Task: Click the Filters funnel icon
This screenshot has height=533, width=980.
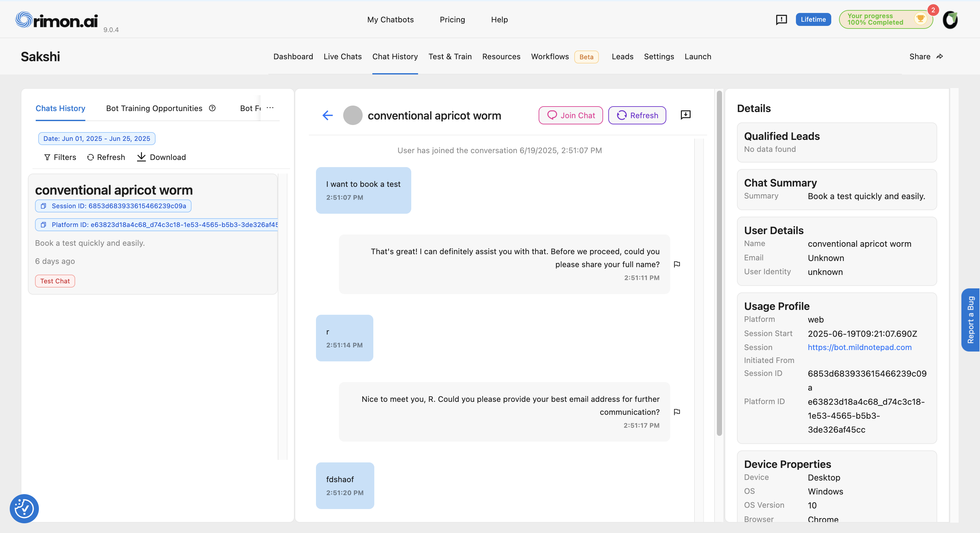Action: pyautogui.click(x=47, y=157)
